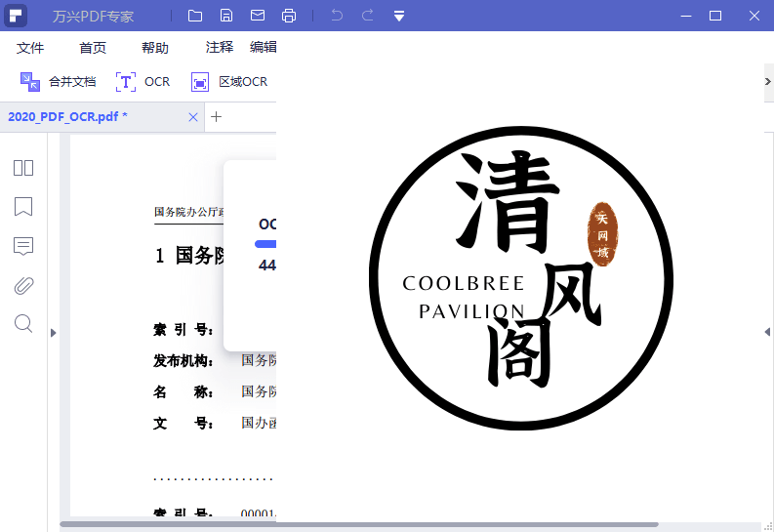Viewport: 774px width, 532px height.
Task: Click the OCR tool icon
Action: tap(125, 81)
